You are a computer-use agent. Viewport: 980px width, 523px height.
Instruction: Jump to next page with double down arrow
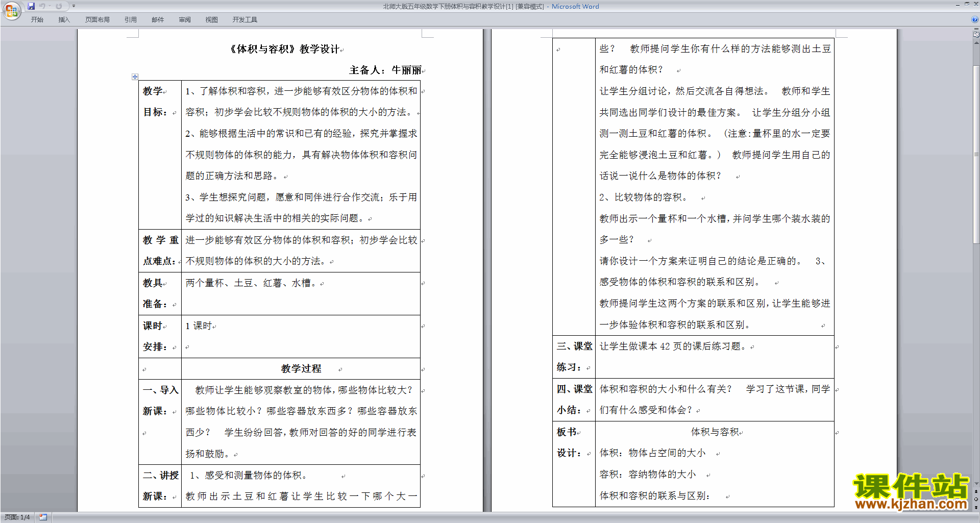pyautogui.click(x=976, y=507)
